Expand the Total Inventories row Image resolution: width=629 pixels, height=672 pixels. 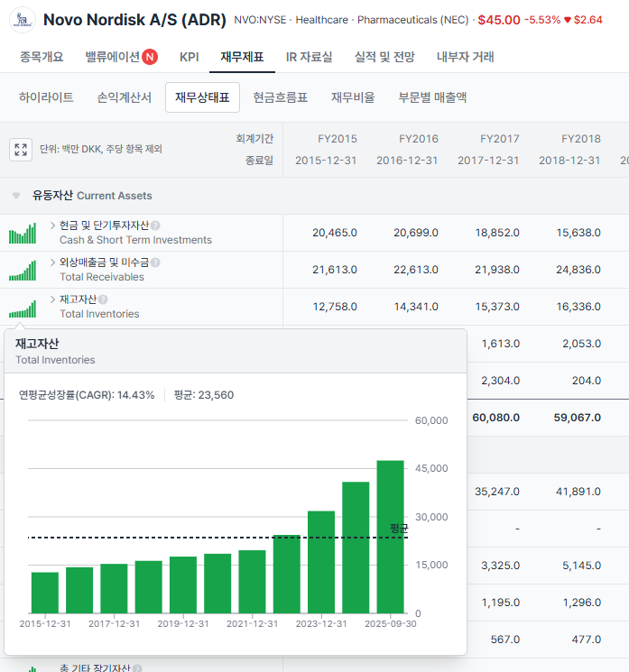(52, 299)
